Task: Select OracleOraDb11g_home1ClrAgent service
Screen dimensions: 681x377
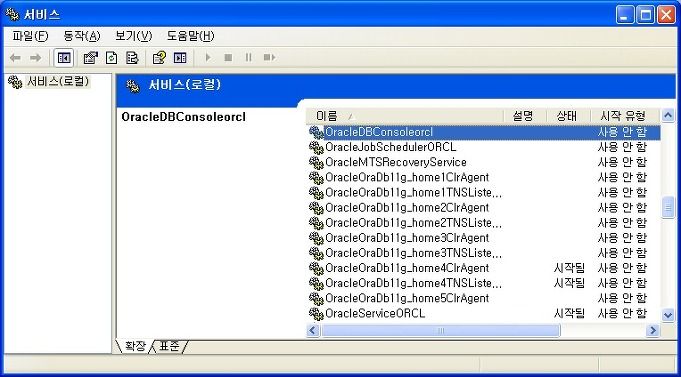Action: click(x=407, y=178)
